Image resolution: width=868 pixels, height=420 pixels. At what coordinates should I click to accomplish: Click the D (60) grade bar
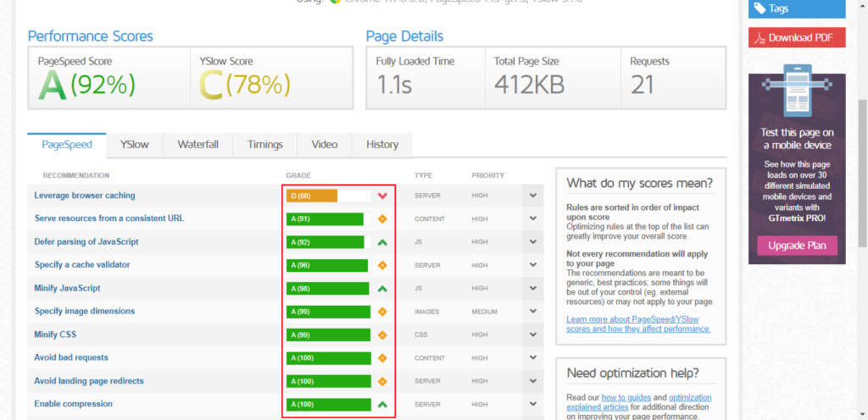(x=329, y=196)
